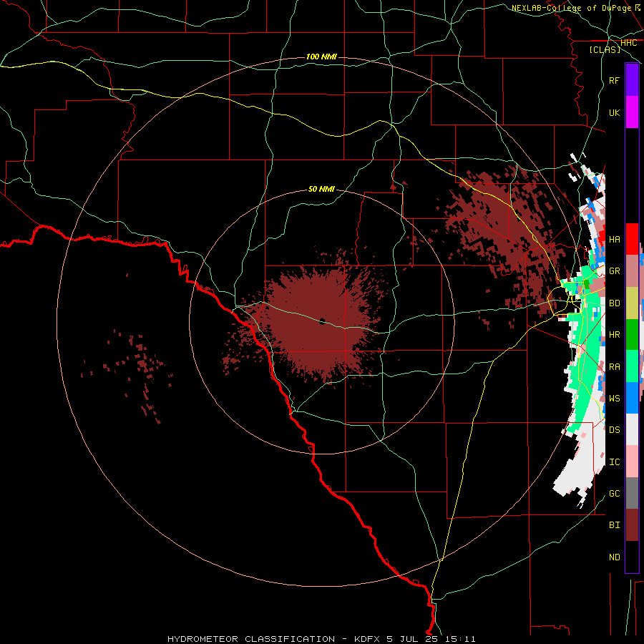Click the [CLAS] label above the legend

coord(605,49)
